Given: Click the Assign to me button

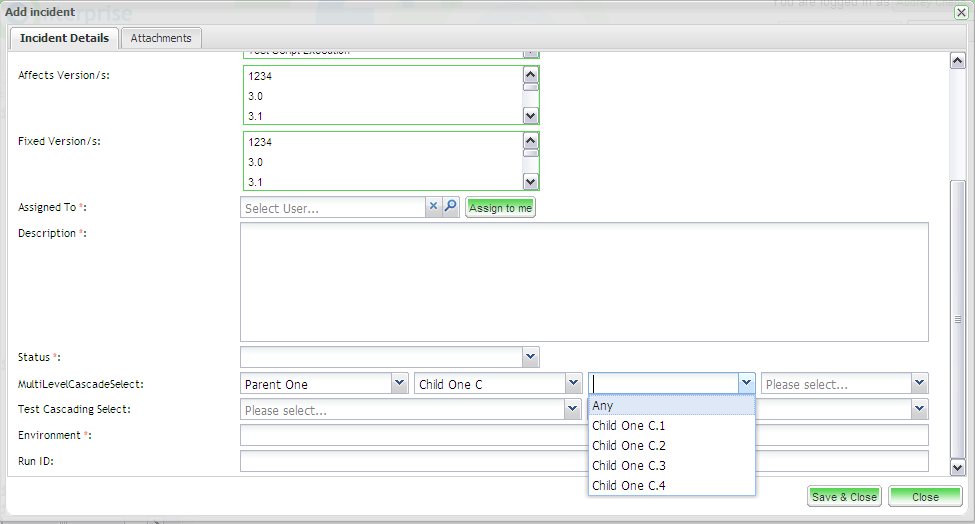Looking at the screenshot, I should click(x=500, y=208).
